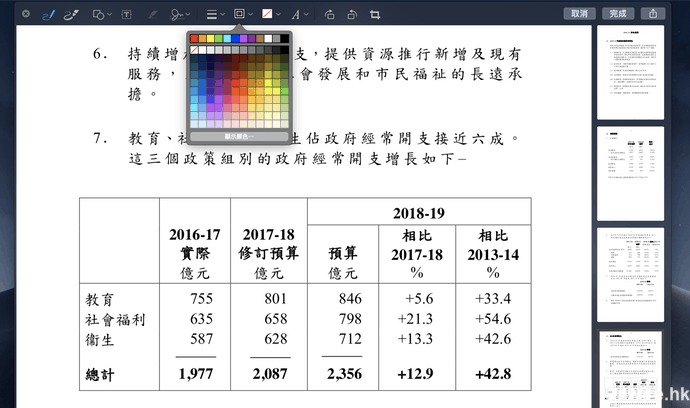Pick the orange preset color swatch
The width and height of the screenshot is (690, 408).
click(202, 39)
